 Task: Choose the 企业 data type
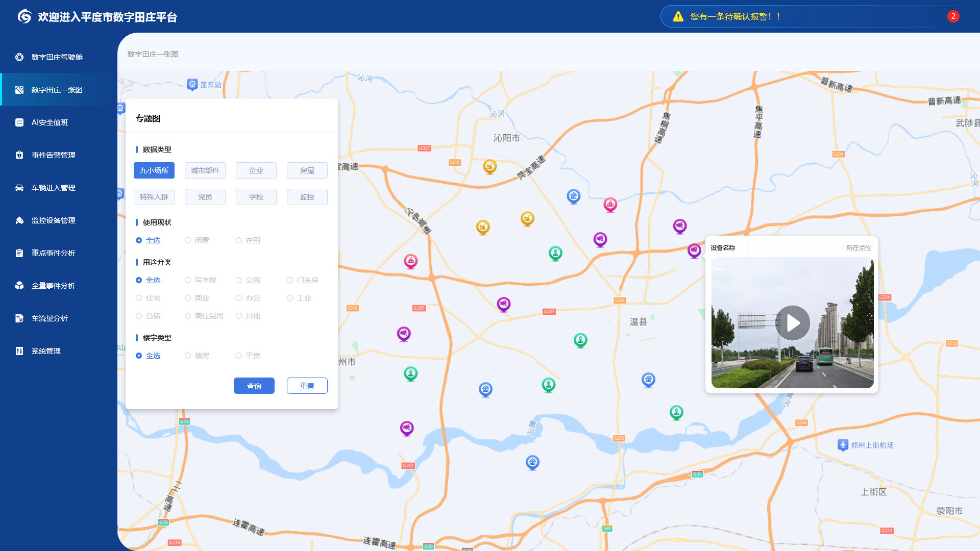pyautogui.click(x=256, y=170)
